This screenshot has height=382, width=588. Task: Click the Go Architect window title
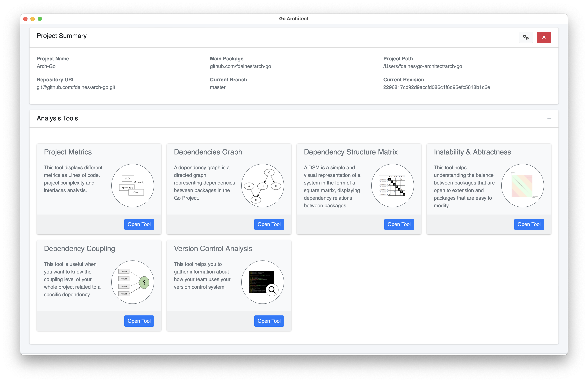[x=293, y=18]
